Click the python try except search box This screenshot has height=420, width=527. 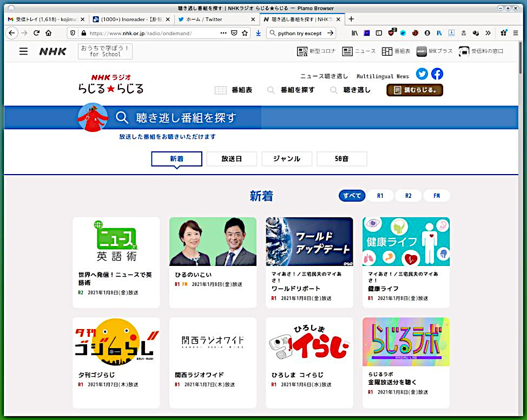pos(300,33)
